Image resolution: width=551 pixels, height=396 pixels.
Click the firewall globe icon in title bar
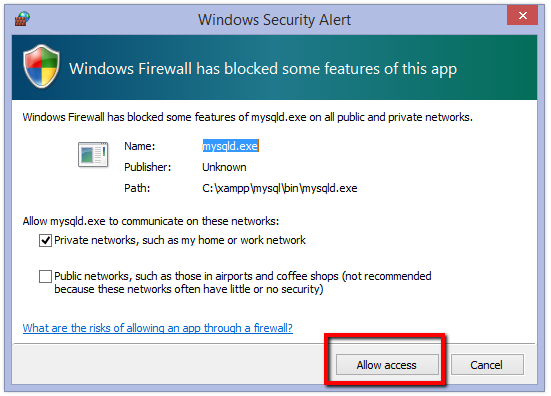coord(22,19)
